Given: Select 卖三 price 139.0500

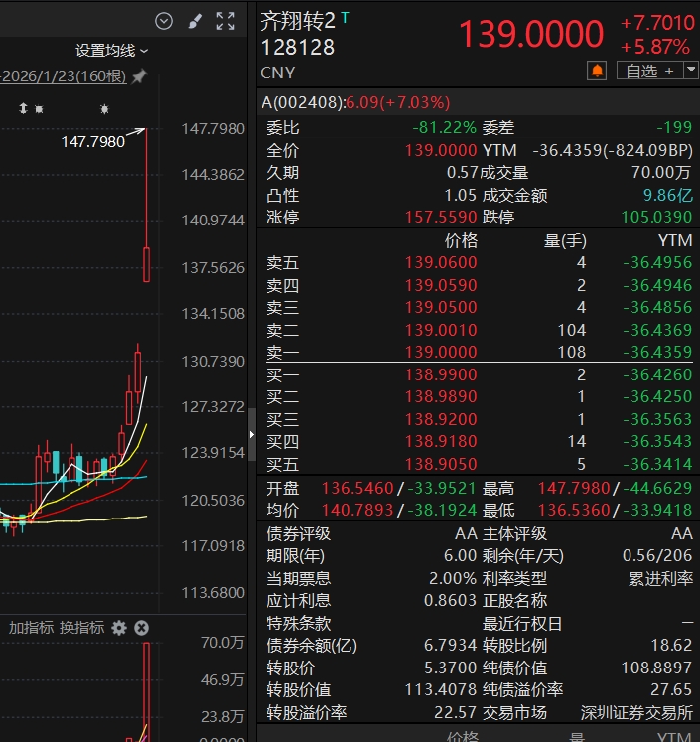Looking at the screenshot, I should click(441, 307).
